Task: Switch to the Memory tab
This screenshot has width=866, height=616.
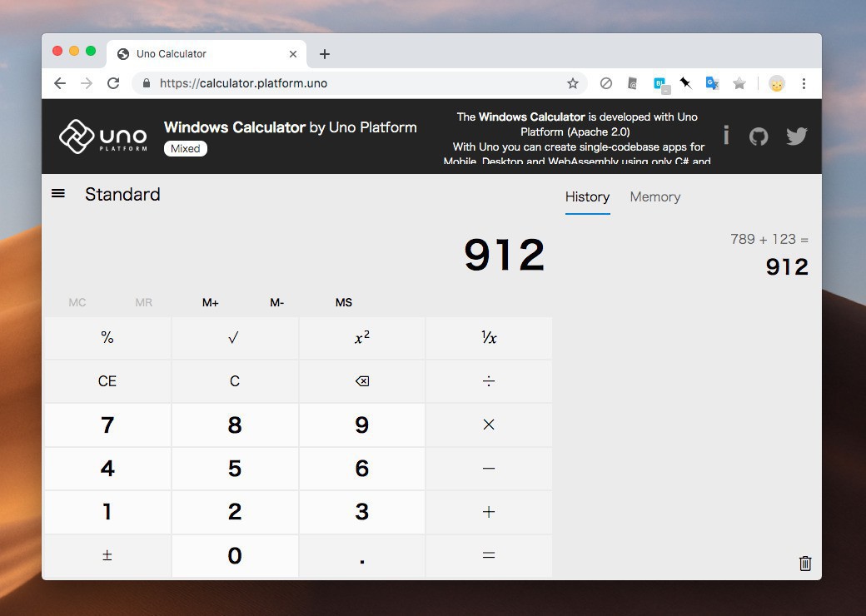Action: click(655, 197)
